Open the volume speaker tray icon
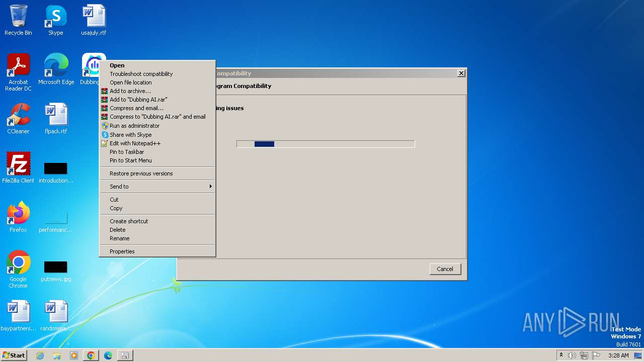 [572, 355]
